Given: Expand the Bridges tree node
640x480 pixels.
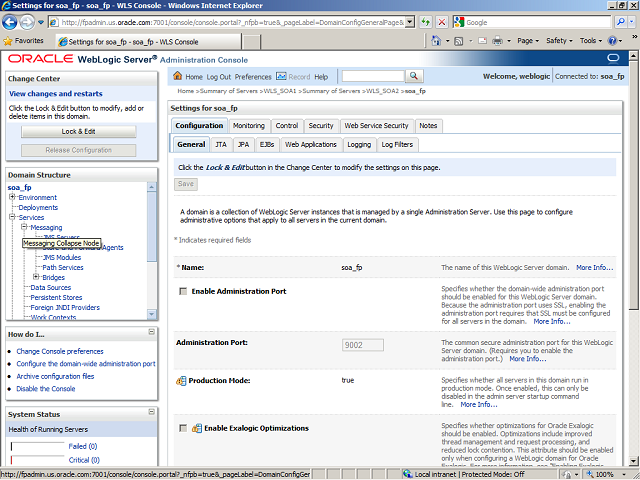Looking at the screenshot, I should pos(37,277).
